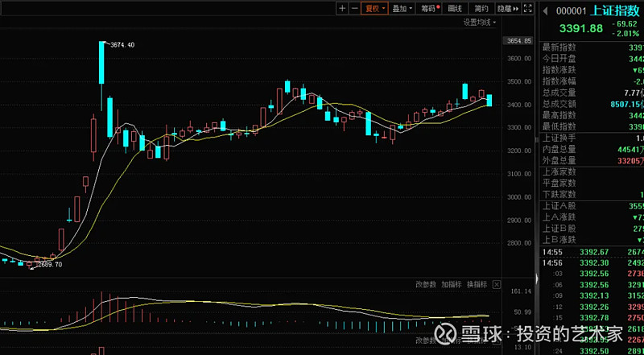Click 加指标 to add an indicator

pyautogui.click(x=452, y=284)
